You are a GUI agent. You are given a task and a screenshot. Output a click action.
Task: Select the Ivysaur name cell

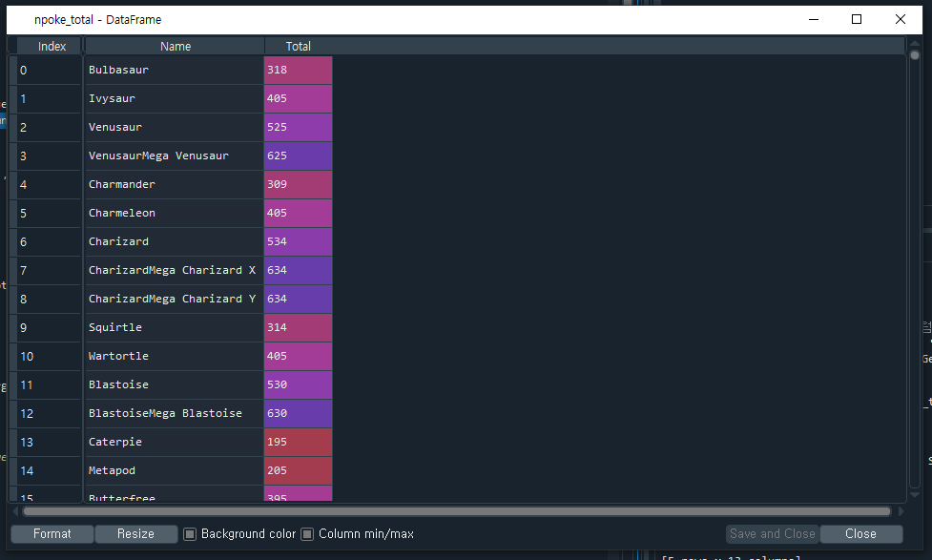click(x=175, y=98)
